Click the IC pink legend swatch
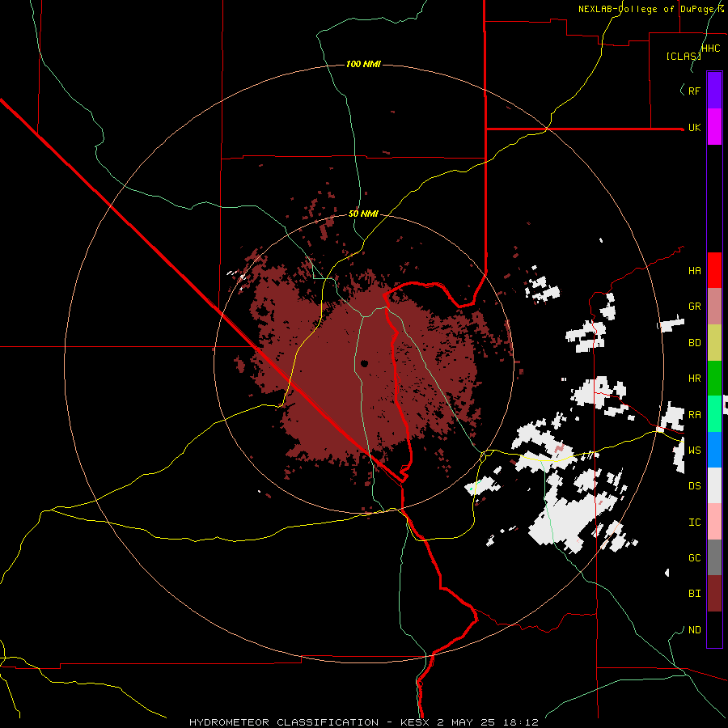Image resolution: width=728 pixels, height=728 pixels. pyautogui.click(x=714, y=522)
